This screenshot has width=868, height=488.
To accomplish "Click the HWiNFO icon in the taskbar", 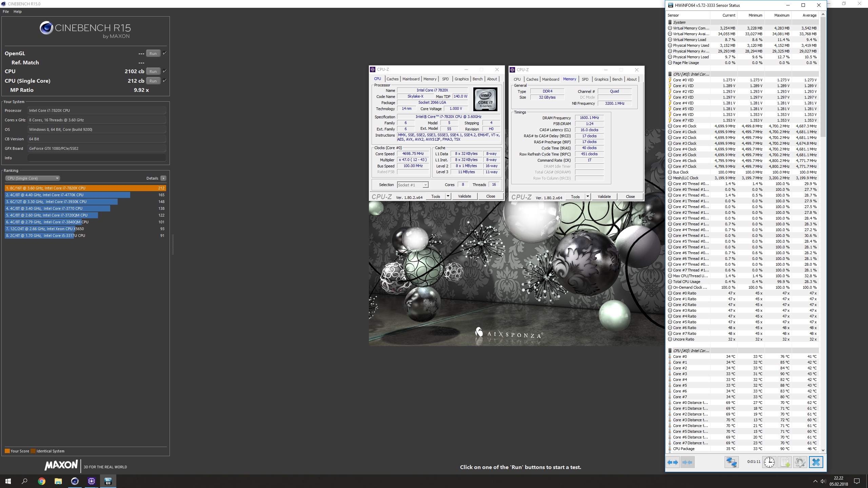I will (108, 481).
